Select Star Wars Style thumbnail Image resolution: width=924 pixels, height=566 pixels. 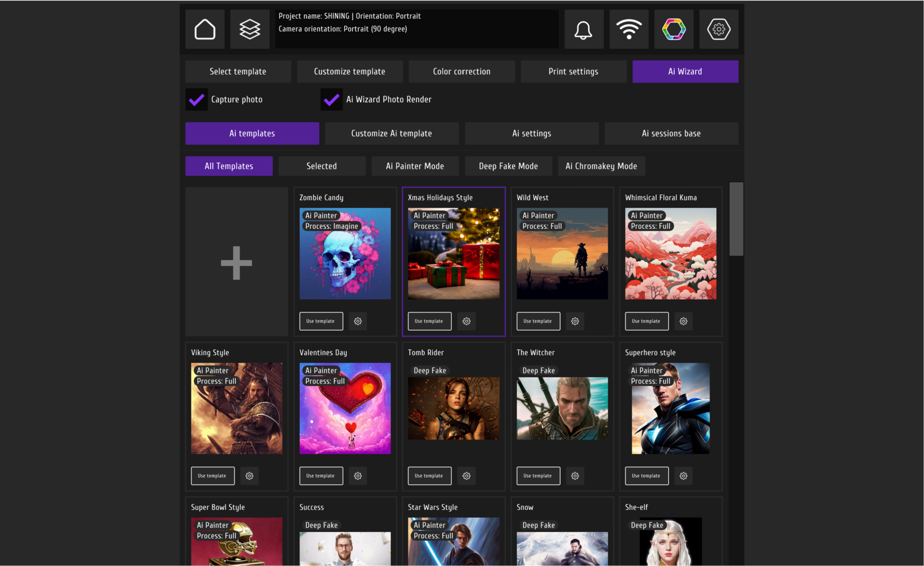(x=454, y=542)
